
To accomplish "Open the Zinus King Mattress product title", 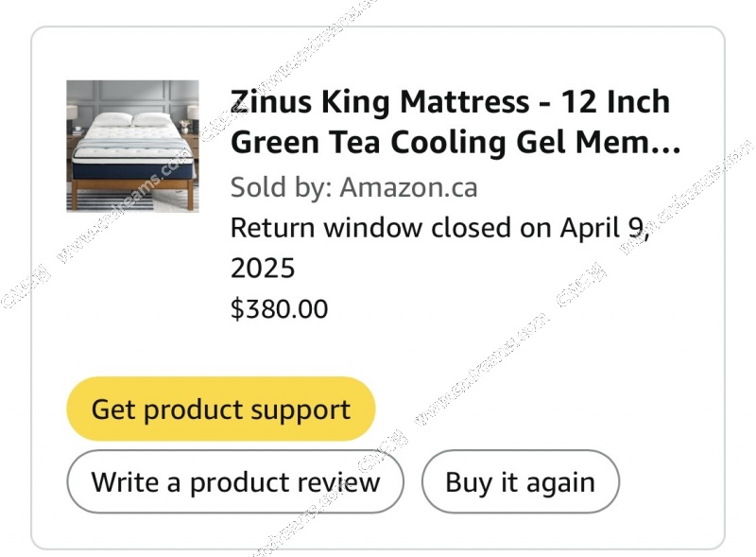I will pyautogui.click(x=450, y=102).
